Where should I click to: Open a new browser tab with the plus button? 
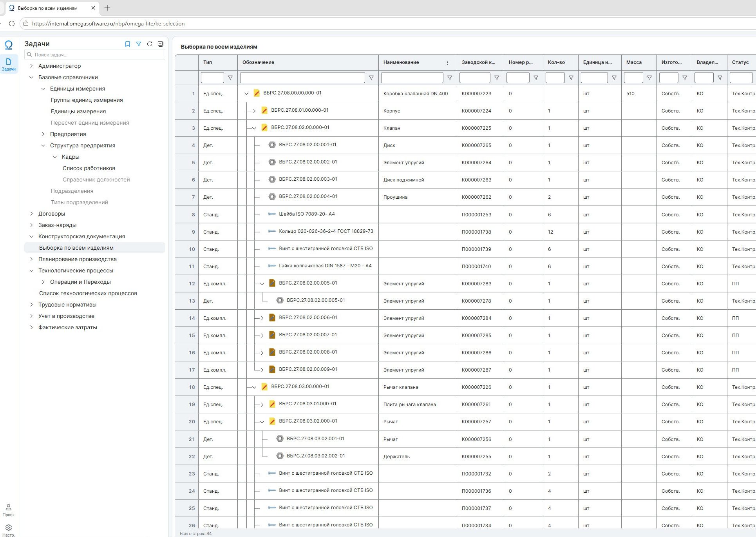(x=107, y=8)
